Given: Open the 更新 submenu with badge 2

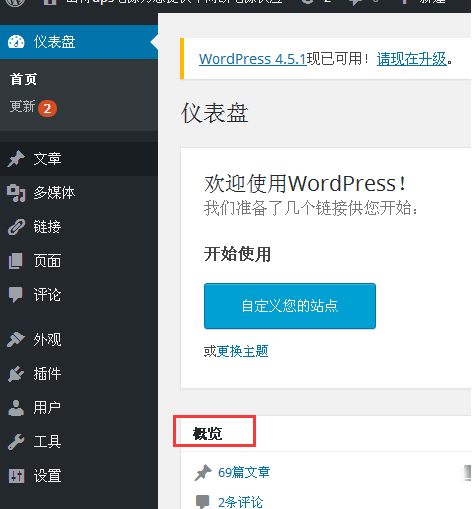Looking at the screenshot, I should click(x=33, y=107).
